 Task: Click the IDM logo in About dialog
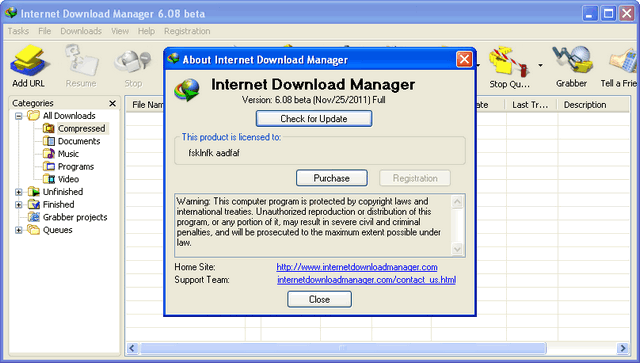(187, 89)
